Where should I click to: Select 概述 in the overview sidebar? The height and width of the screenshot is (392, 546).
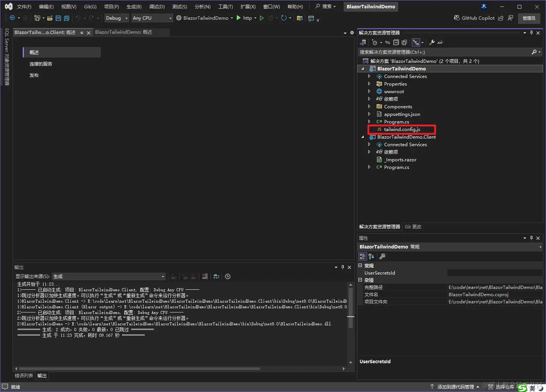pyautogui.click(x=62, y=52)
